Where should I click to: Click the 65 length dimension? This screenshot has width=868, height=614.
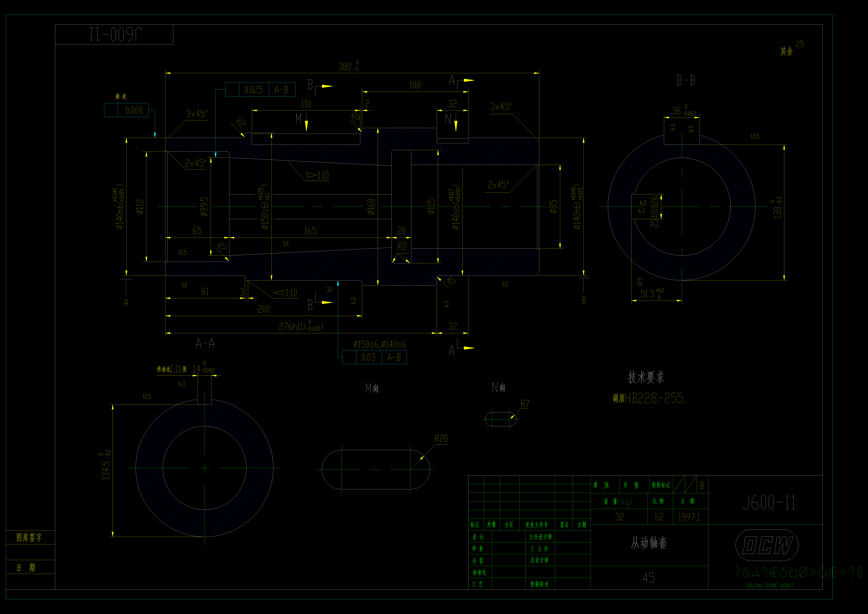point(197,231)
